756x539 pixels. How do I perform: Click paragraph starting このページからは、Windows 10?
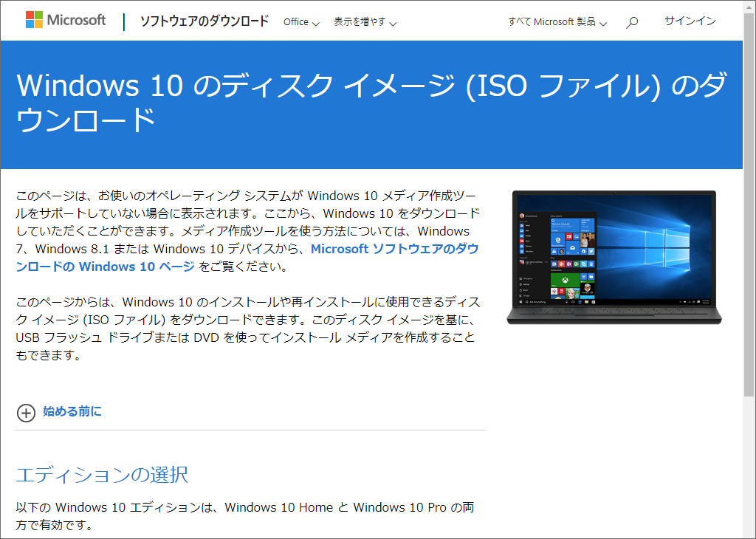[247, 329]
